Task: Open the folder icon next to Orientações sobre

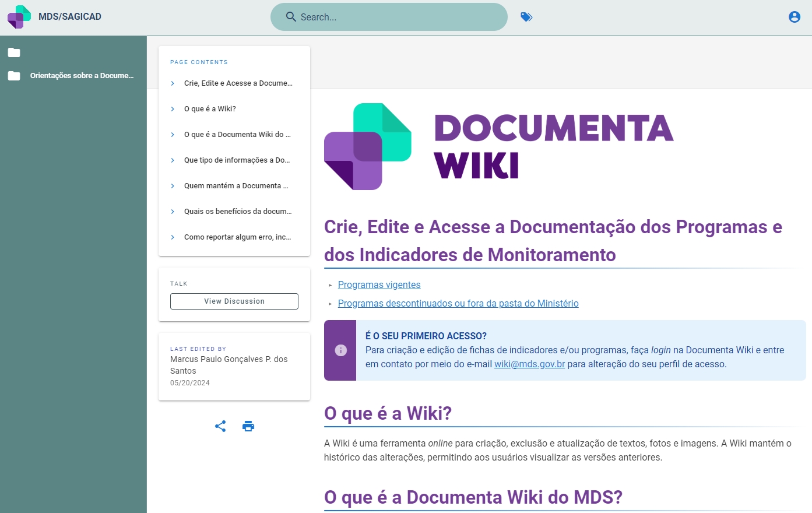Action: (x=14, y=75)
